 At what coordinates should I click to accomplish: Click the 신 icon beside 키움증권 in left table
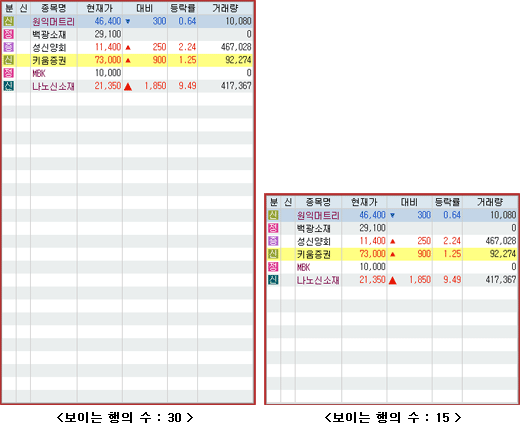(9, 60)
